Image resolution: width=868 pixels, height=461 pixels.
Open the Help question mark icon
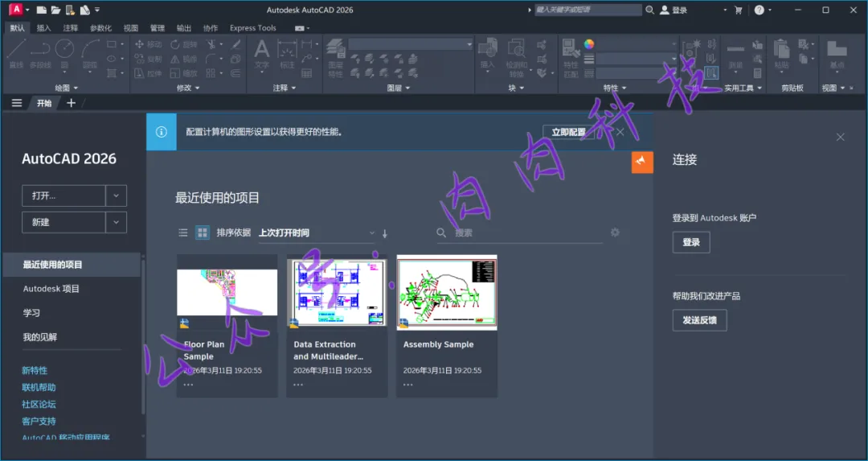(x=759, y=10)
